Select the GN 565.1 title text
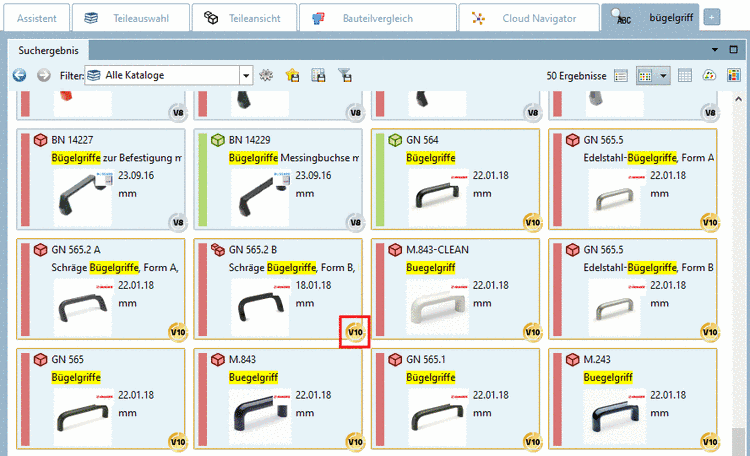Image resolution: width=750 pixels, height=456 pixels. point(426,359)
